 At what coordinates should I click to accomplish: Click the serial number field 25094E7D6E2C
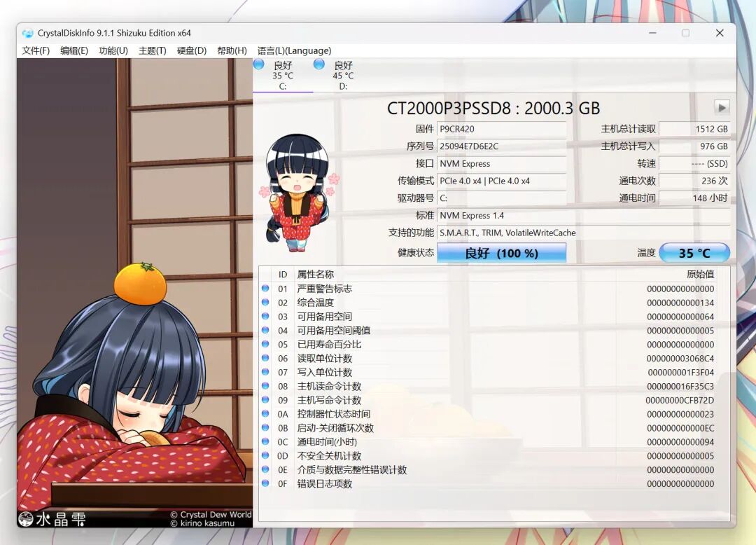pos(501,146)
